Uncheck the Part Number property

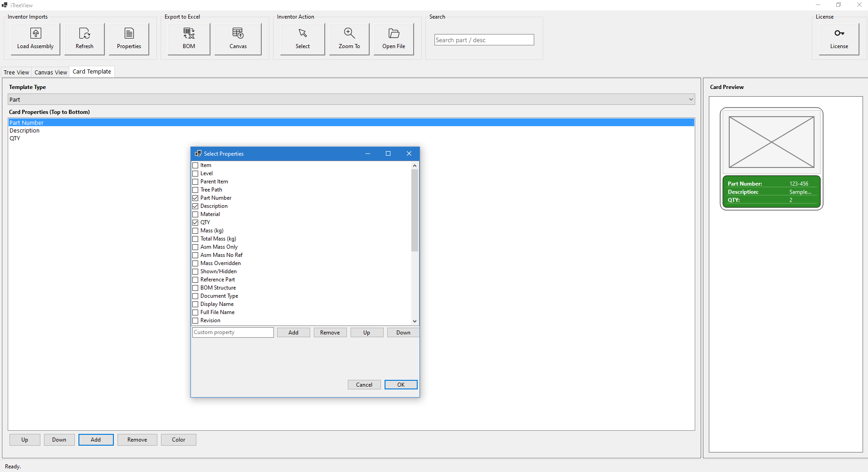pyautogui.click(x=195, y=197)
